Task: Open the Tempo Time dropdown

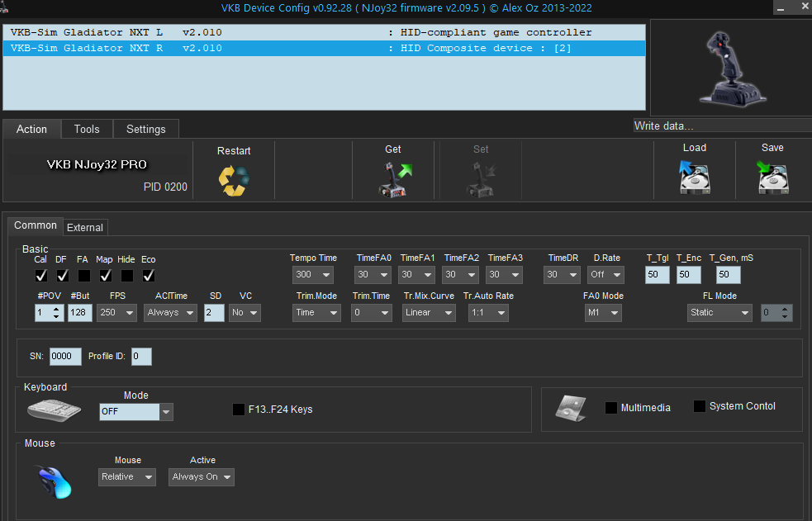Action: coord(313,275)
